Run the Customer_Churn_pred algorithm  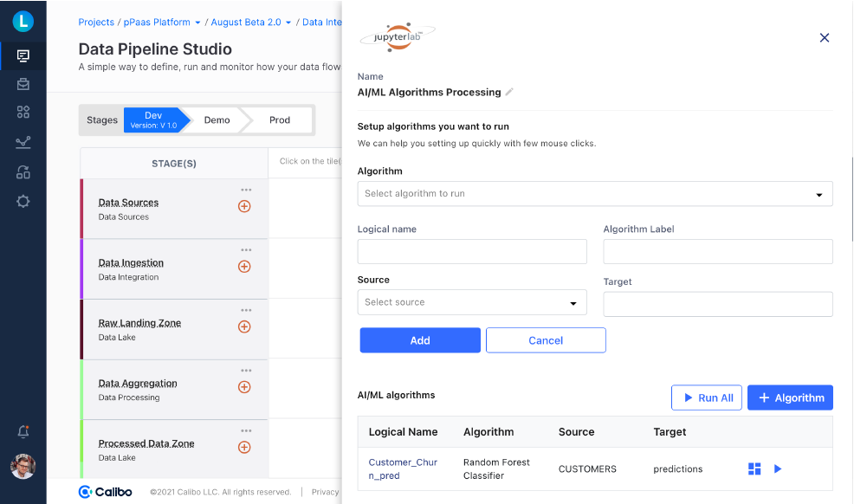pyautogui.click(x=778, y=468)
